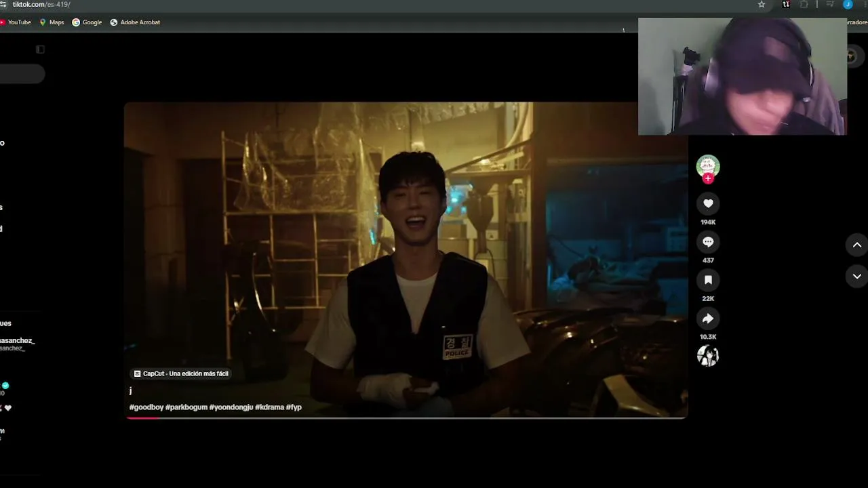Screen dimensions: 868x488
Task: Go to the previous video with the up chevron
Action: click(x=857, y=245)
